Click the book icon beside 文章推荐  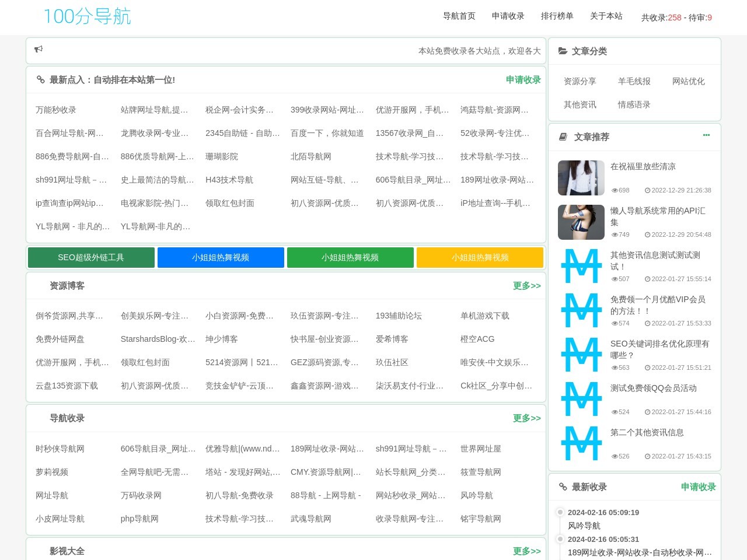[563, 137]
